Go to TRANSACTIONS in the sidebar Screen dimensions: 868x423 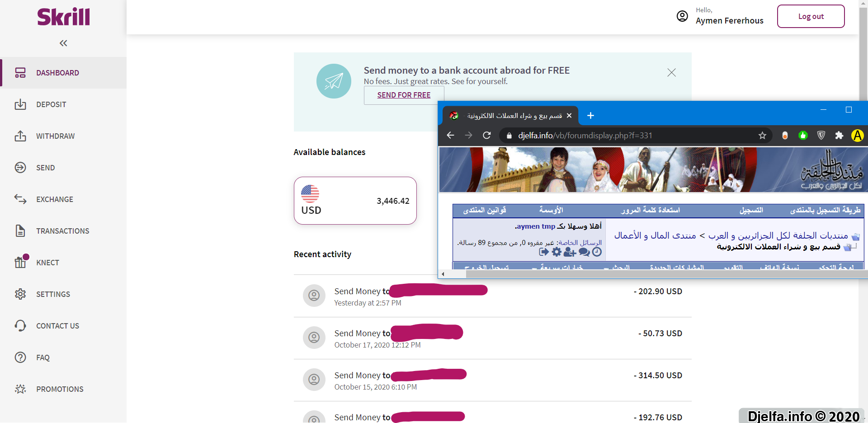tap(63, 231)
